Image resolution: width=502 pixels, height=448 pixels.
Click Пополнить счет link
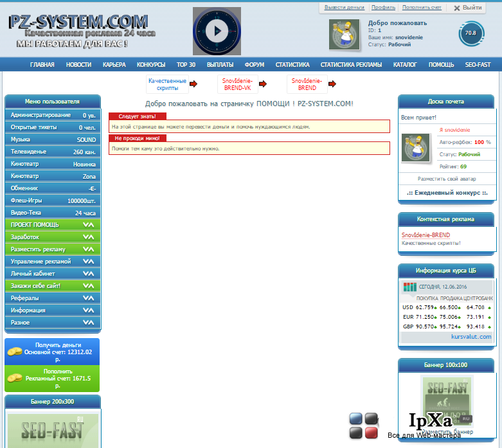tap(422, 7)
